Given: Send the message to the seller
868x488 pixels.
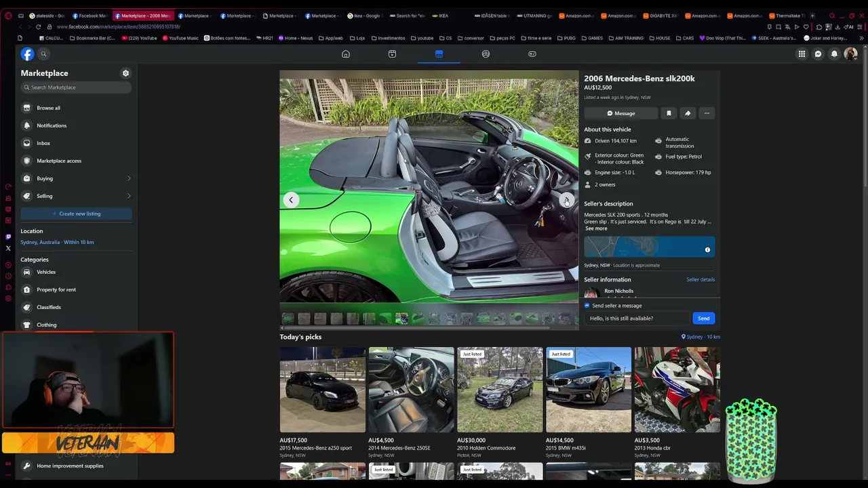Looking at the screenshot, I should coord(704,319).
